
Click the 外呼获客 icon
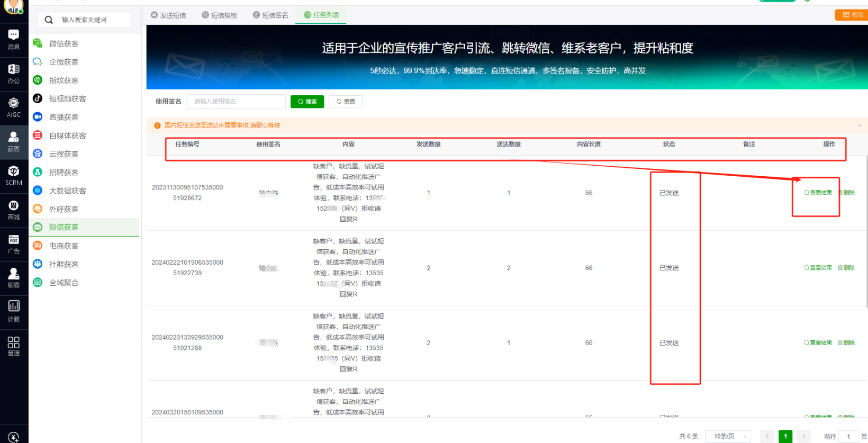(38, 209)
